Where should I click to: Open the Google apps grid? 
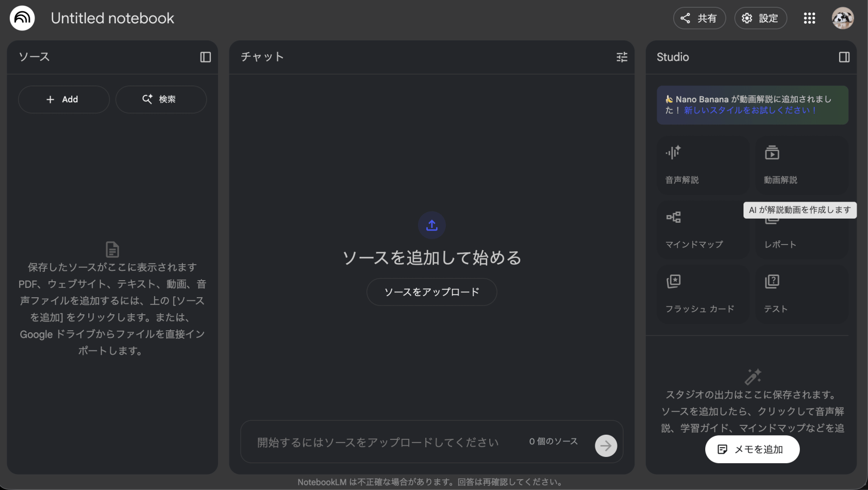pos(809,18)
